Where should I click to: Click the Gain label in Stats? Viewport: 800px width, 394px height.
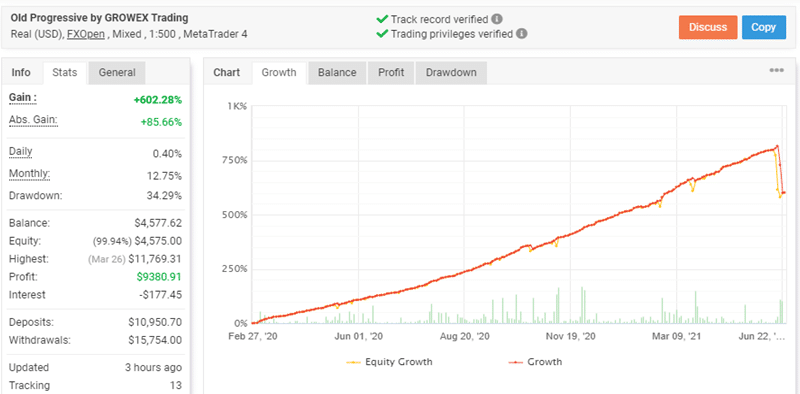click(23, 98)
